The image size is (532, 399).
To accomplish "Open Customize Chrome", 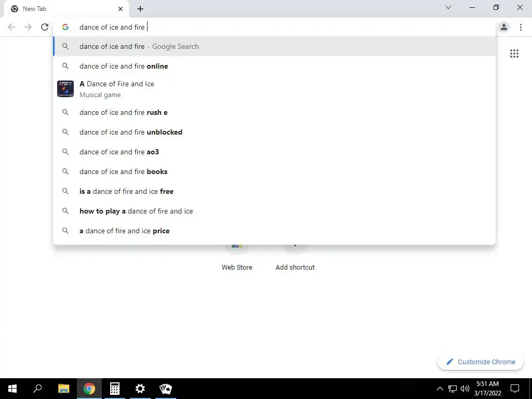I will pos(481,362).
